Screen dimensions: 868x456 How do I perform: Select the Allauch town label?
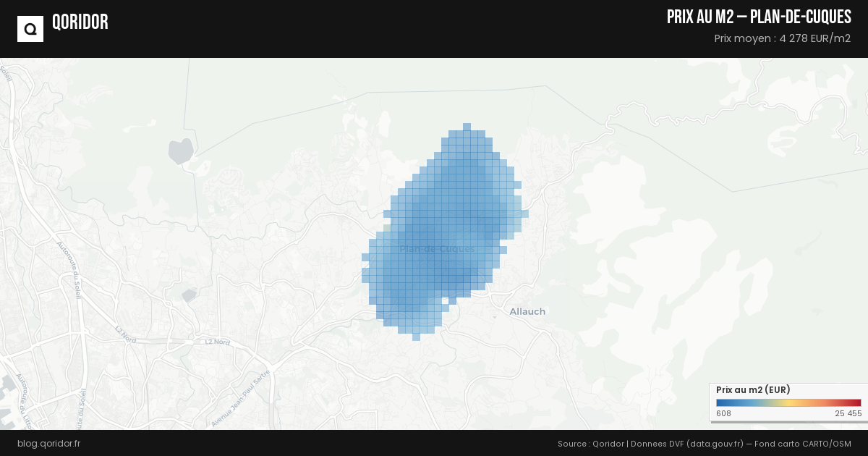tap(527, 311)
